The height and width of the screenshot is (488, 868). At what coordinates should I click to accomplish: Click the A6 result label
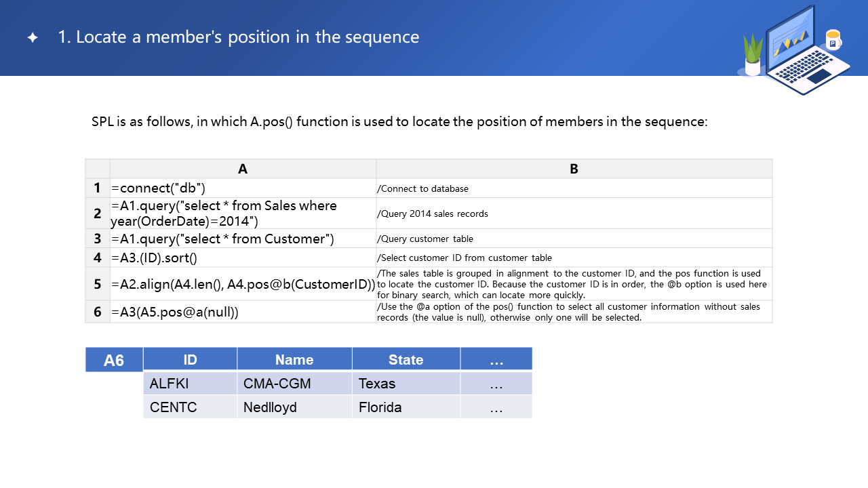(114, 360)
